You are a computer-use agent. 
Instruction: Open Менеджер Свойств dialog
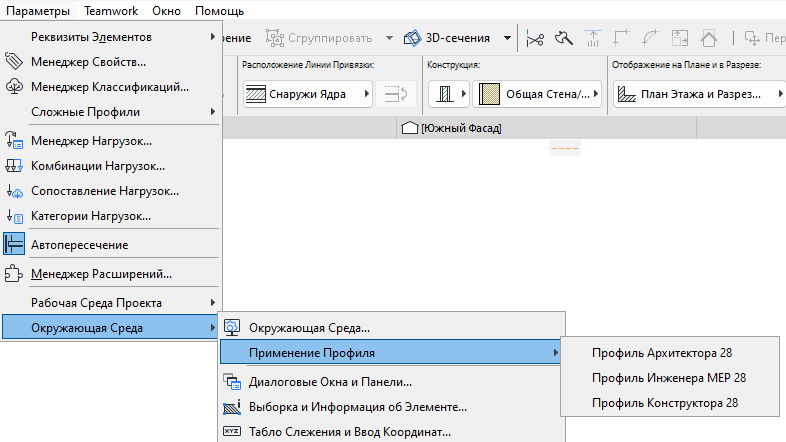point(111,62)
